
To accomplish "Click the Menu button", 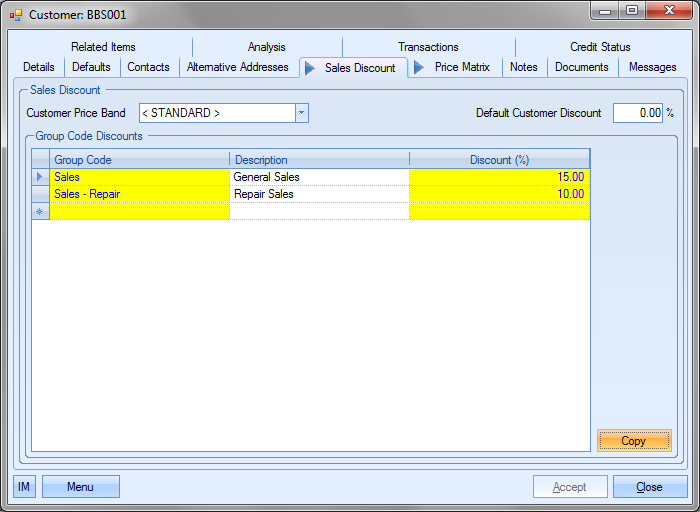I will click(80, 487).
